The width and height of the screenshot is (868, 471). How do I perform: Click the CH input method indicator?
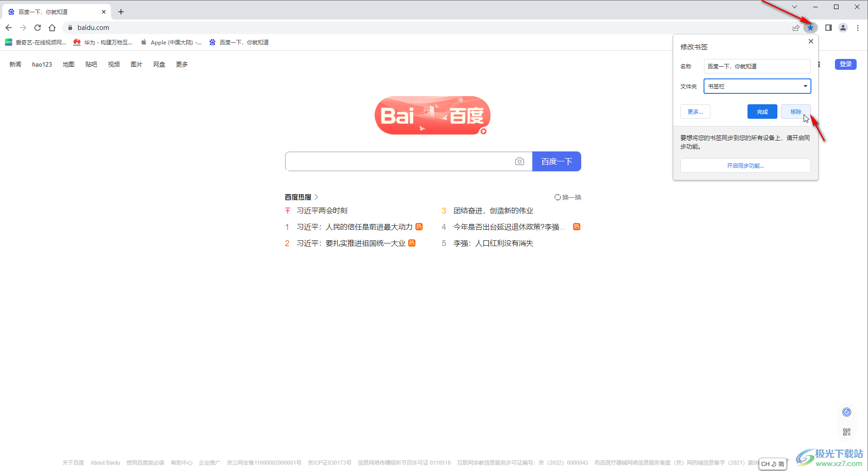point(772,464)
